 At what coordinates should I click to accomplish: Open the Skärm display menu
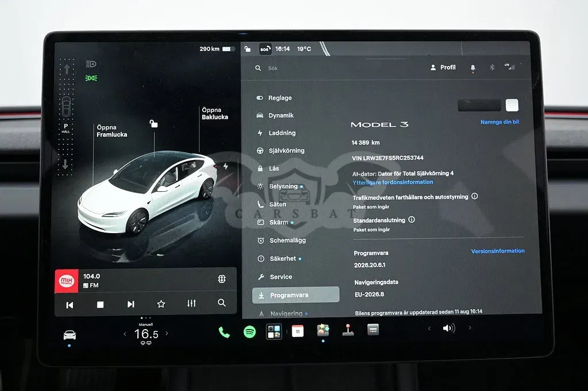point(275,222)
